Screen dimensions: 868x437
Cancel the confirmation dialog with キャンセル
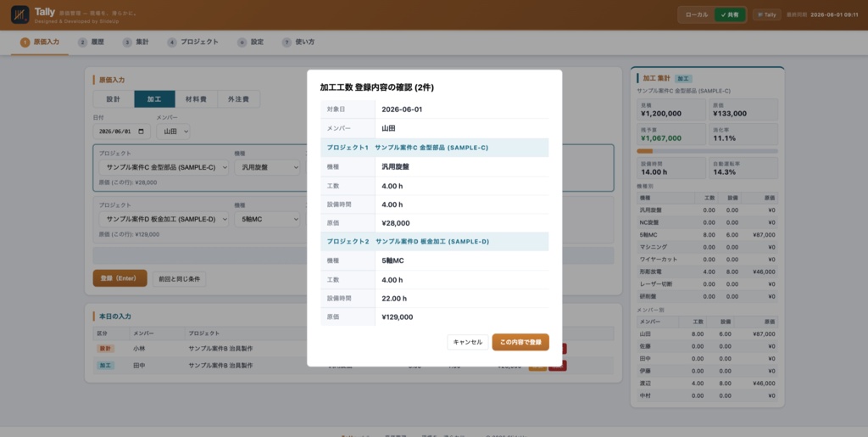468,342
